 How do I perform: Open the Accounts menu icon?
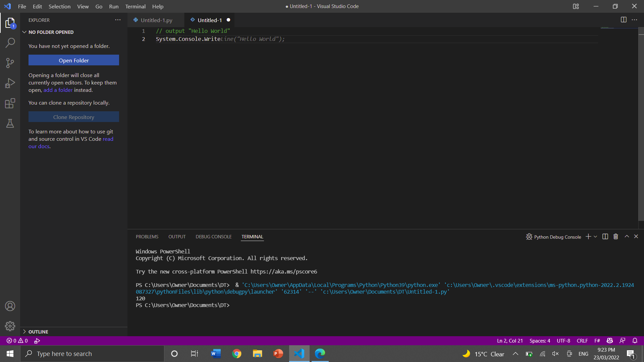[10, 306]
